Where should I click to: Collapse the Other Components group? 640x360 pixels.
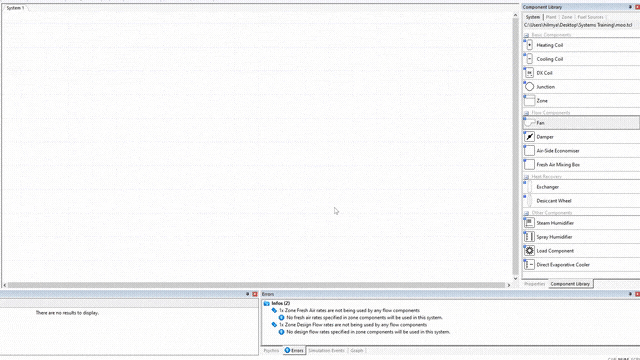click(527, 213)
